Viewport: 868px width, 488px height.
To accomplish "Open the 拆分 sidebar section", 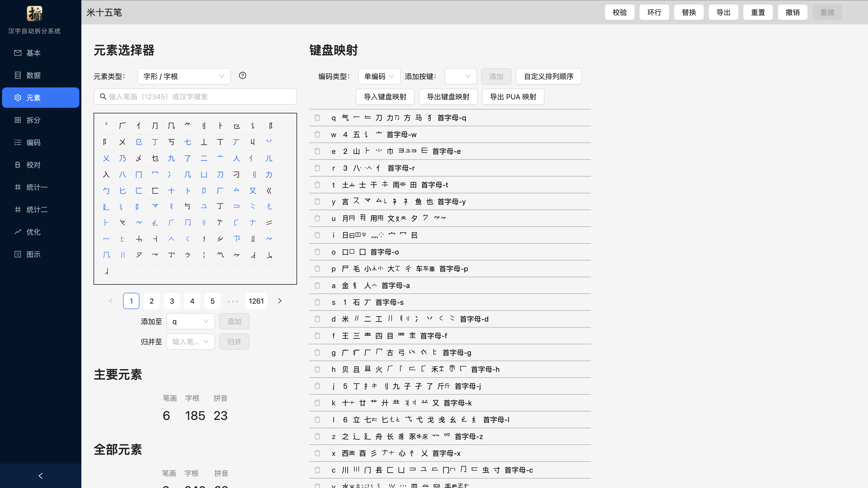I will coord(33,120).
